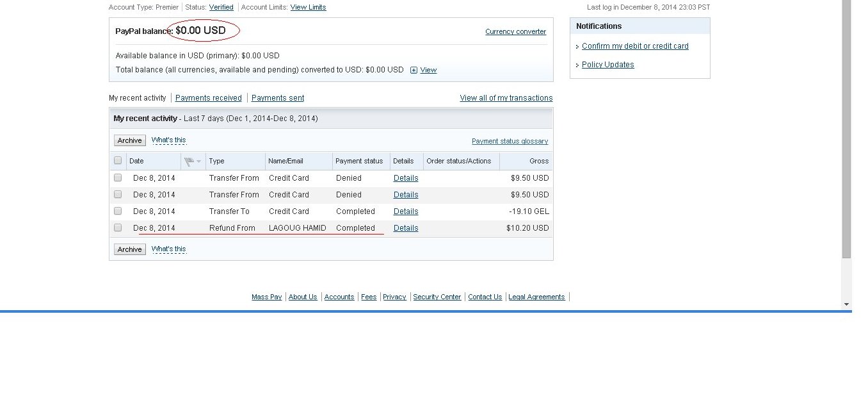Click the Verified status link

pos(221,7)
